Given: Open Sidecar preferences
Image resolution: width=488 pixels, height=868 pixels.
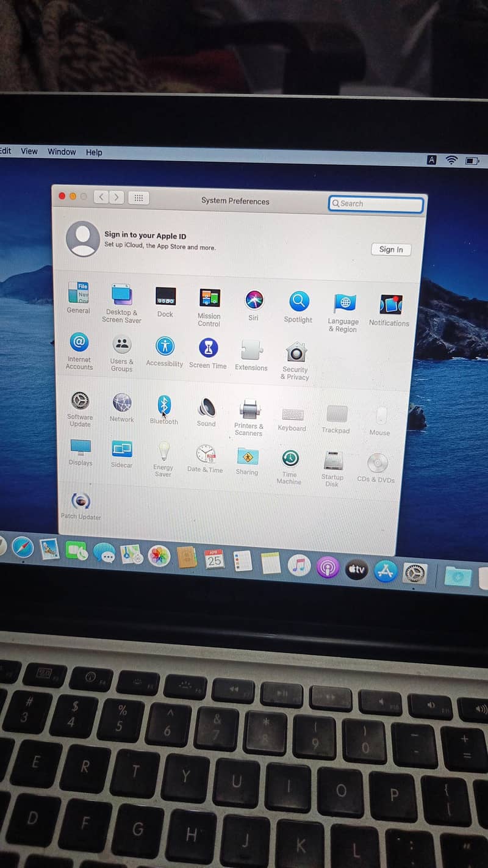Looking at the screenshot, I should point(122,454).
